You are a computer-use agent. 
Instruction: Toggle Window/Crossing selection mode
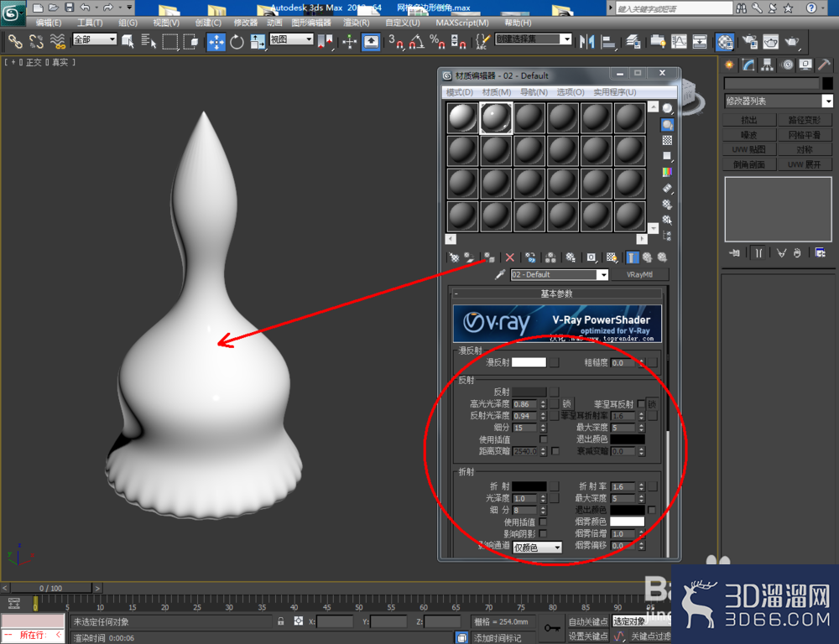coord(191,41)
